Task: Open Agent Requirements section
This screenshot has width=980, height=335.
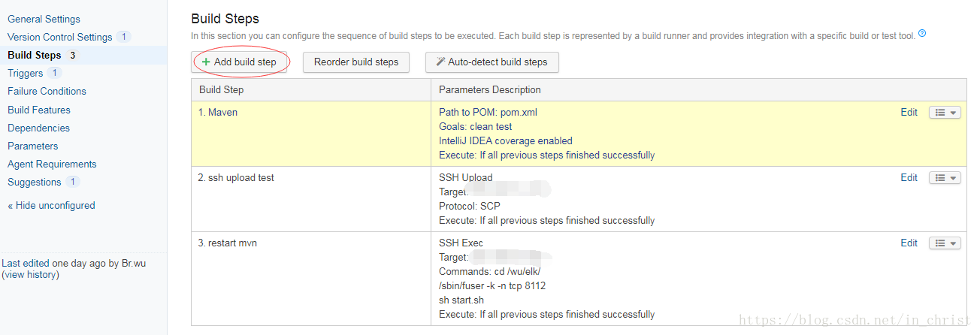Action: 52,164
